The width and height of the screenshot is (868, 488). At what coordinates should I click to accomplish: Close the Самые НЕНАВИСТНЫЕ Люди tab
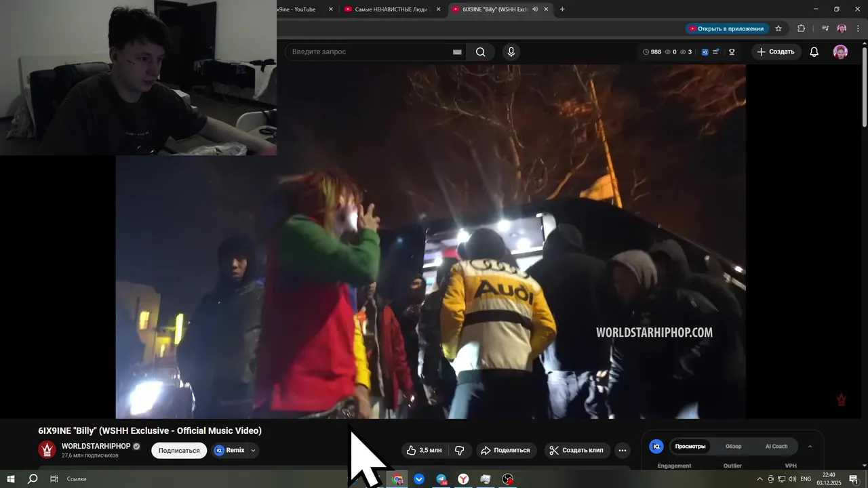point(438,9)
